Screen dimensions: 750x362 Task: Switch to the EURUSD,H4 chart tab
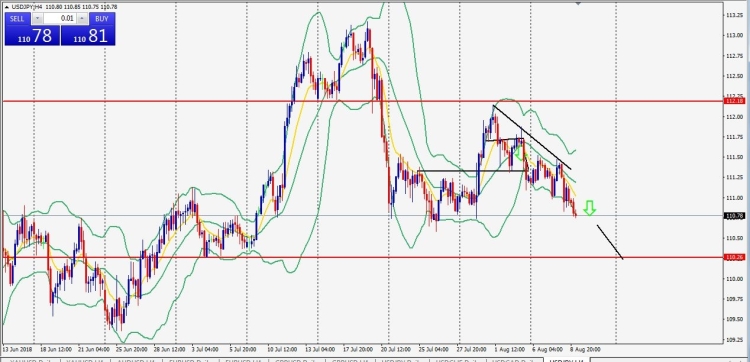[x=243, y=360]
